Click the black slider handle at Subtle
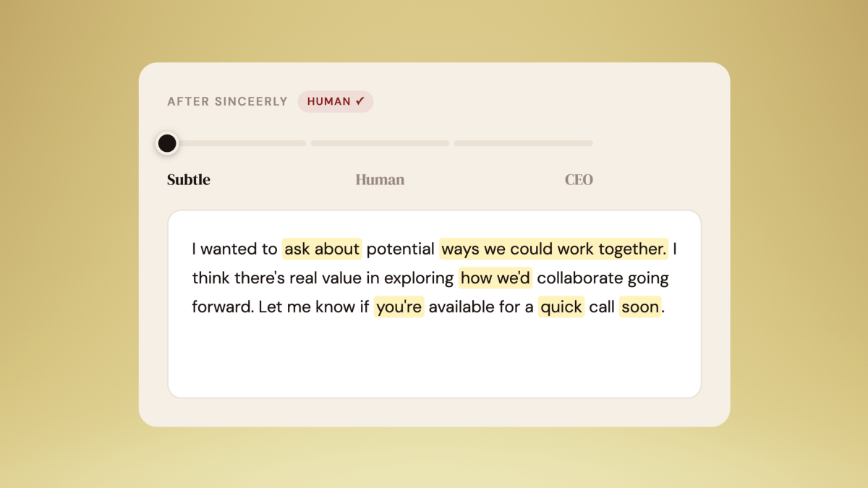868x488 pixels. (x=167, y=143)
